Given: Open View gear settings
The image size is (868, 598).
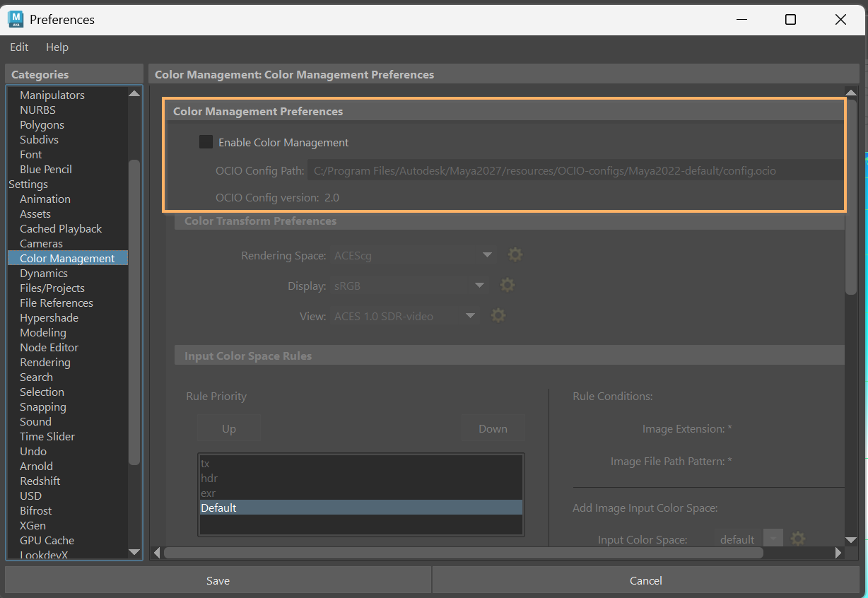Looking at the screenshot, I should (x=498, y=315).
